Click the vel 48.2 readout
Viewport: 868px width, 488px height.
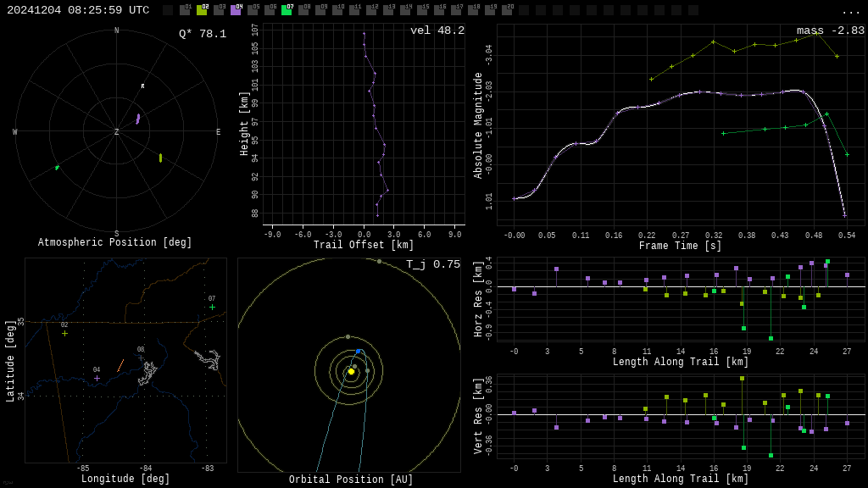pos(437,30)
